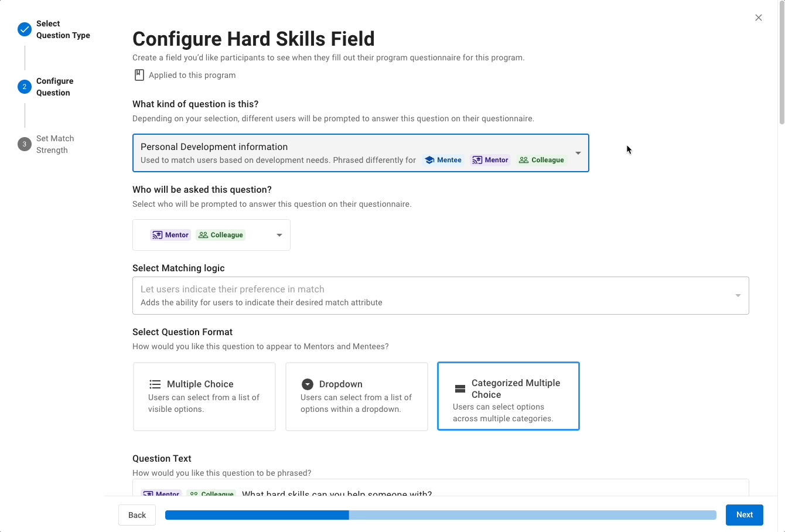This screenshot has height=532, width=785.
Task: Click the Next button
Action: coord(745,515)
